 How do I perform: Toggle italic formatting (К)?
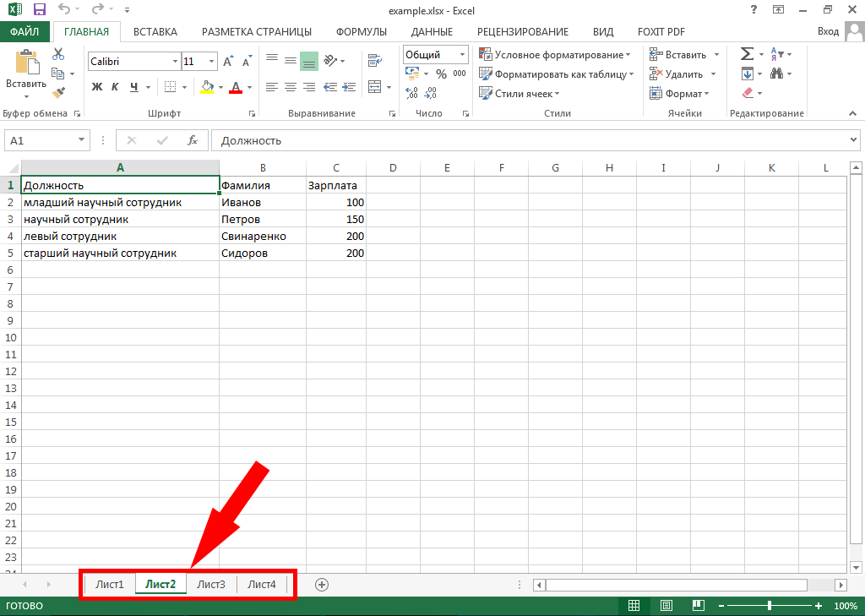tap(115, 87)
